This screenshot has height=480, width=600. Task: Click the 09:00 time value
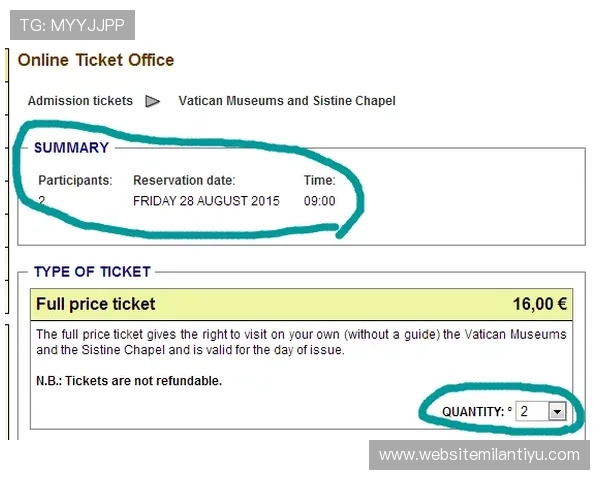pos(320,201)
